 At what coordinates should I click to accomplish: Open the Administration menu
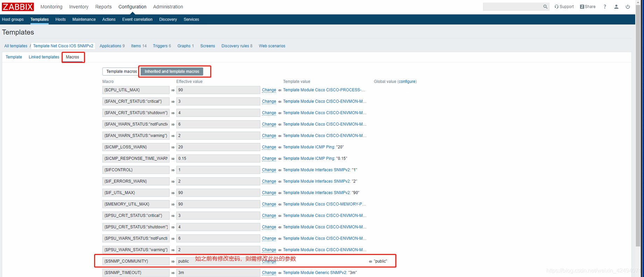tap(168, 7)
